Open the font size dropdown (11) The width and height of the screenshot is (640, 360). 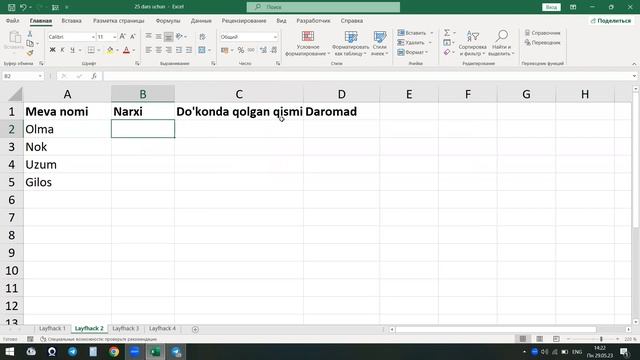115,37
